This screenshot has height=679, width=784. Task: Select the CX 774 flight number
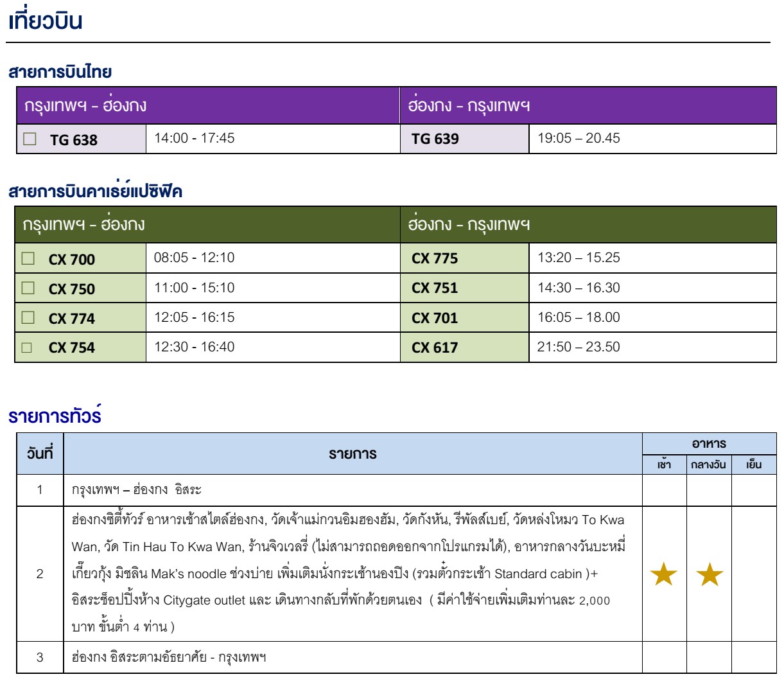point(72,319)
